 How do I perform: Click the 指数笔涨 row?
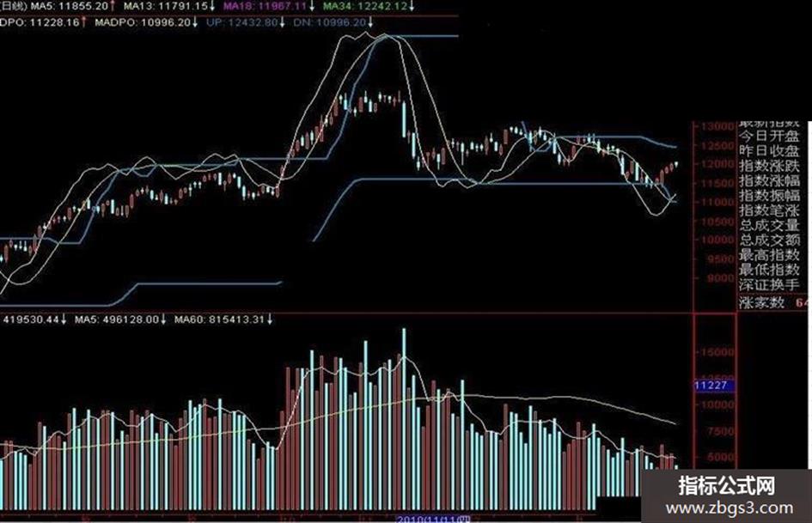tap(770, 210)
